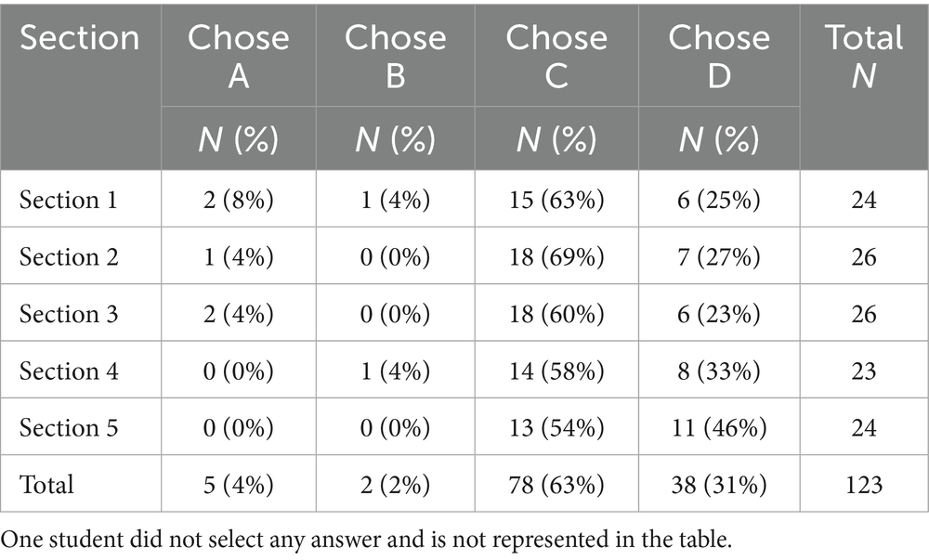Click the "Section 2" row label
The height and width of the screenshot is (560, 929).
[x=69, y=257]
